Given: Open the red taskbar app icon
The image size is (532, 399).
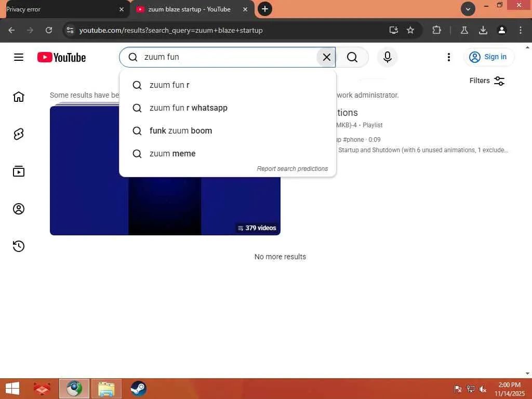Looking at the screenshot, I should (42, 389).
